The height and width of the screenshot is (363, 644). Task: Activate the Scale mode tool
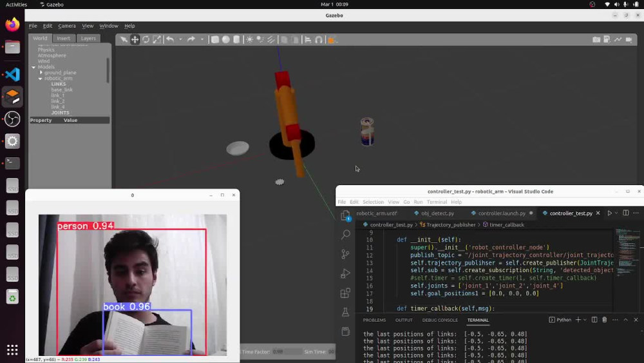(x=157, y=39)
